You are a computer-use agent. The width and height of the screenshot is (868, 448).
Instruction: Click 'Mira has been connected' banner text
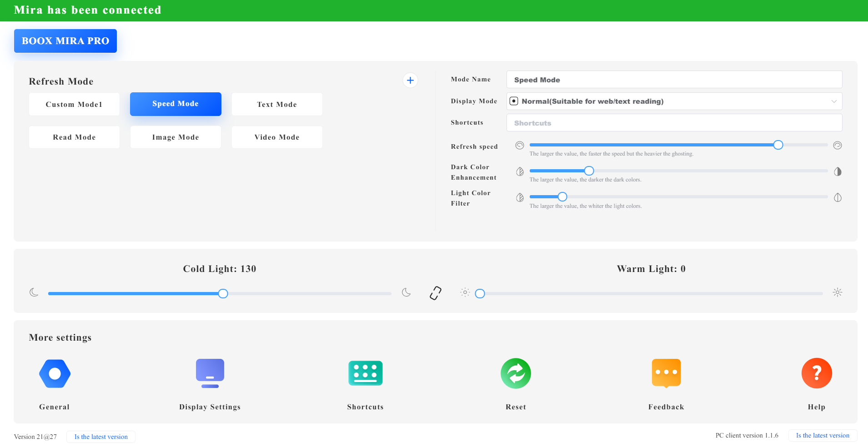click(x=88, y=10)
